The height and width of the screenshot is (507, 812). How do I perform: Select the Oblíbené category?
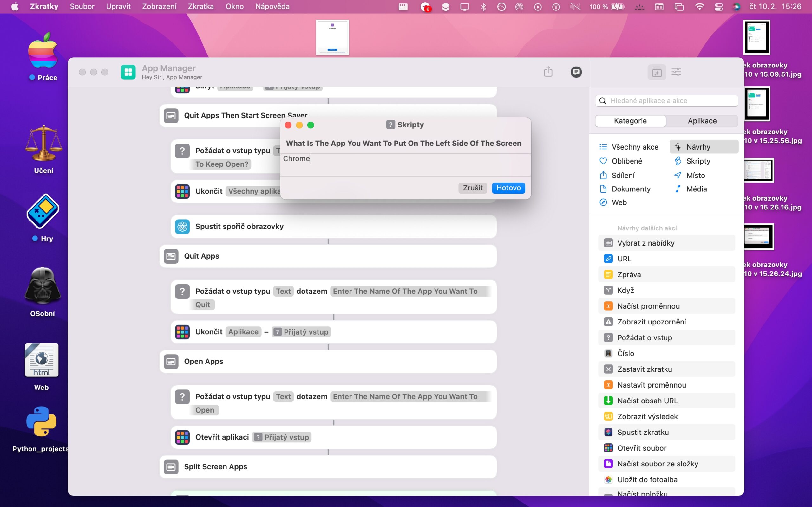[x=627, y=161]
